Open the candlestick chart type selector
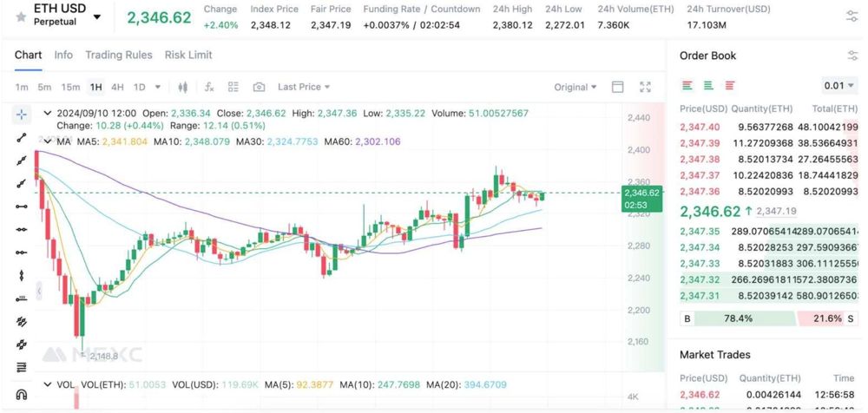Viewport: 868px width, 413px height. [x=183, y=87]
